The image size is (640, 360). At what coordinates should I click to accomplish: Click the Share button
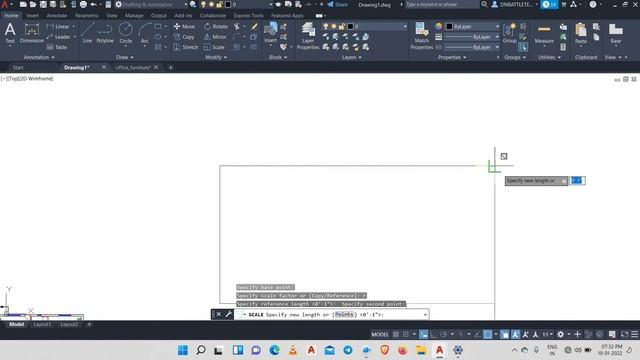point(337,4)
